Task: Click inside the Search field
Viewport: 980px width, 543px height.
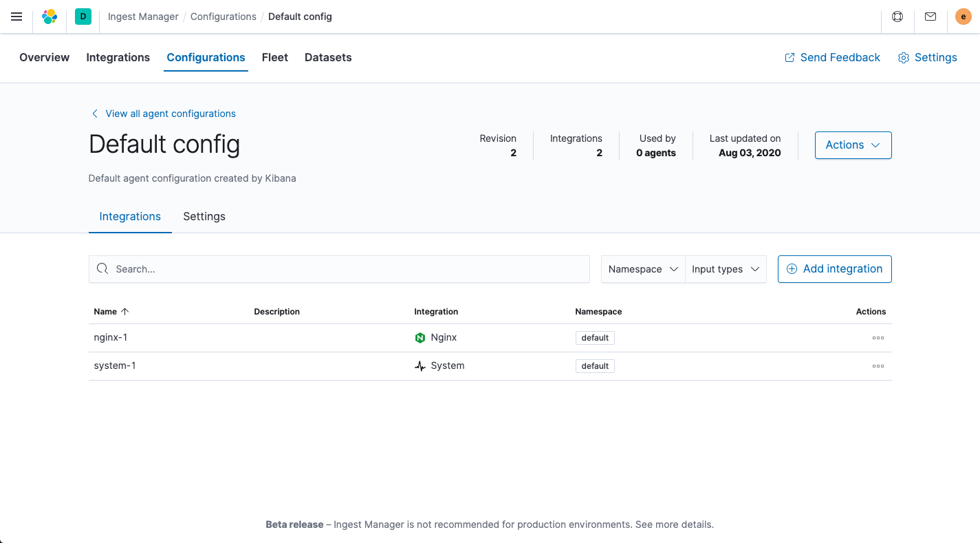Action: 339,268
